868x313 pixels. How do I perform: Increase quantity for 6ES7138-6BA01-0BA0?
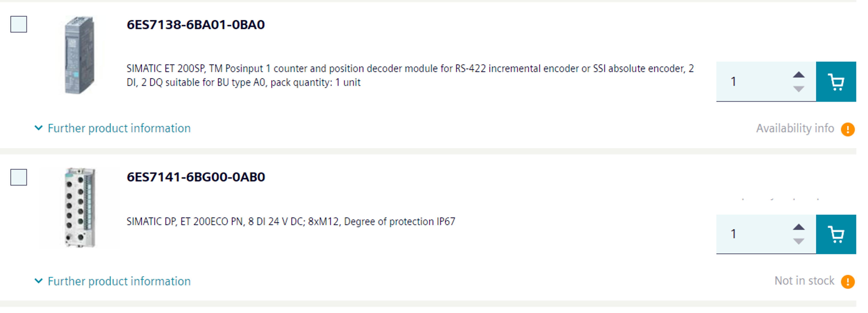(799, 75)
